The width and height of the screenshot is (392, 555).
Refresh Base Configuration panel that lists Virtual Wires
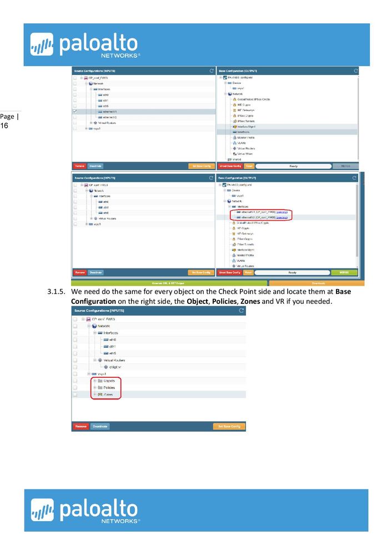point(355,71)
